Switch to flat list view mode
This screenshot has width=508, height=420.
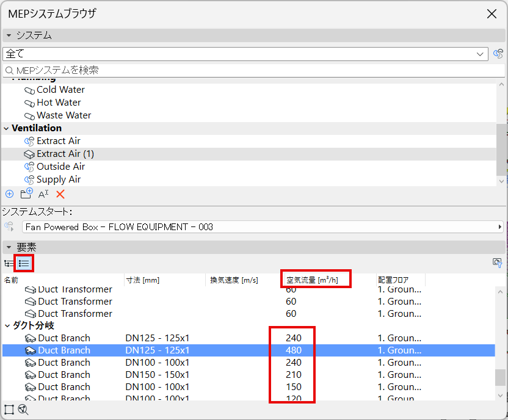[x=24, y=263]
